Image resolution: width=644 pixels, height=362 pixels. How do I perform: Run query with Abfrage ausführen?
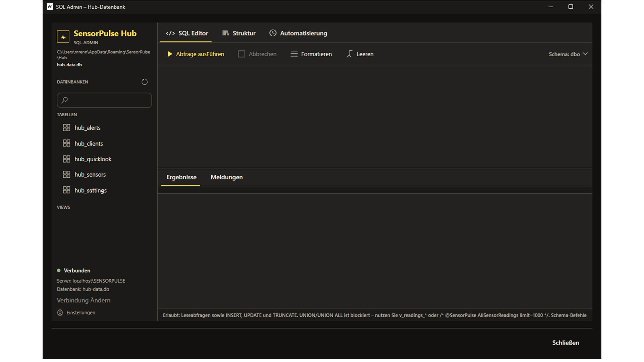(196, 54)
